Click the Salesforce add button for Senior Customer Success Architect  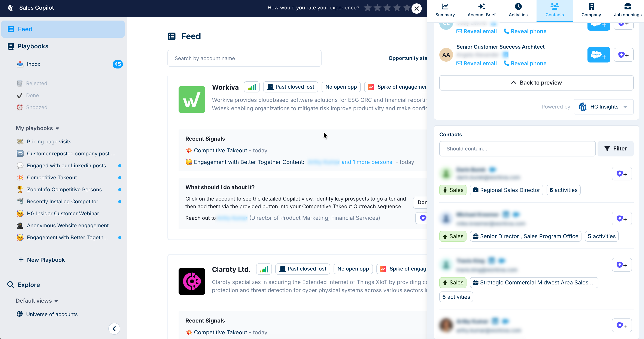point(598,55)
